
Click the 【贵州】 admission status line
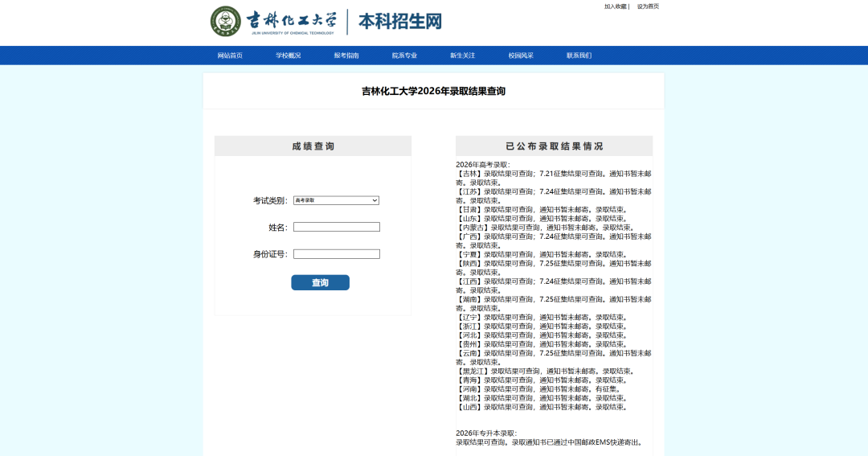coord(542,344)
